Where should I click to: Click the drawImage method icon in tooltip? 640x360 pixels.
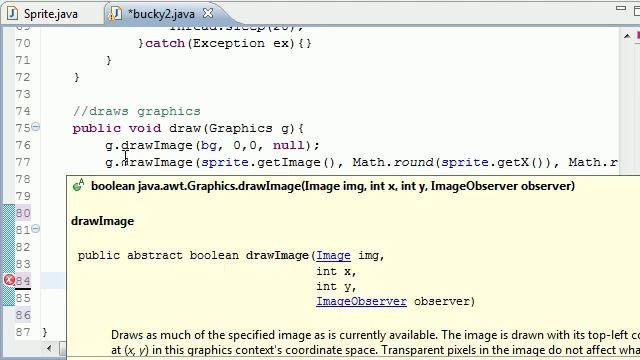[x=78, y=185]
